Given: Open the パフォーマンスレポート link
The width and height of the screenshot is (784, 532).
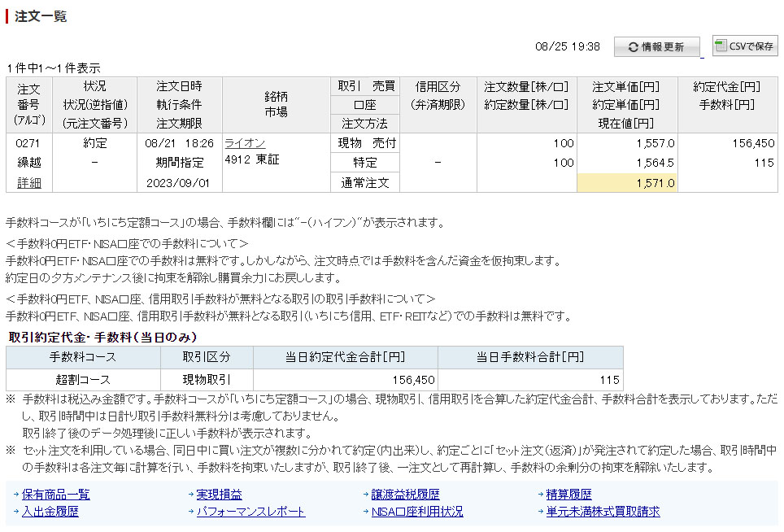Looking at the screenshot, I should pos(250,512).
